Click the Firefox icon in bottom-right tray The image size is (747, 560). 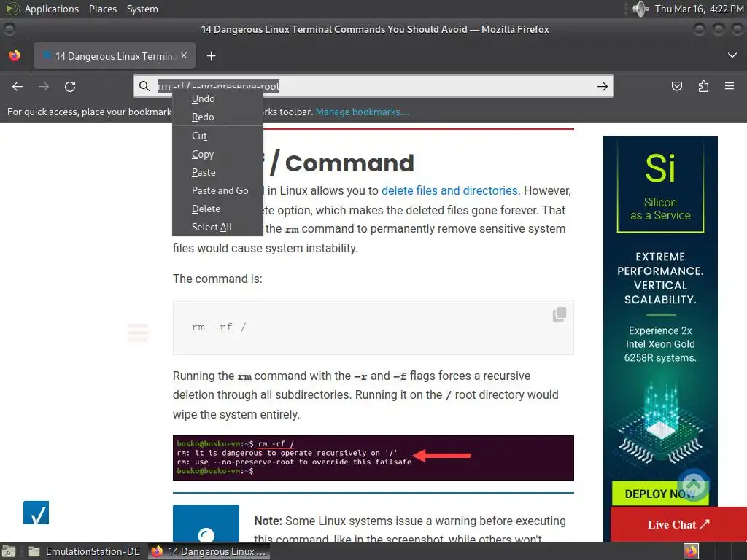(691, 551)
